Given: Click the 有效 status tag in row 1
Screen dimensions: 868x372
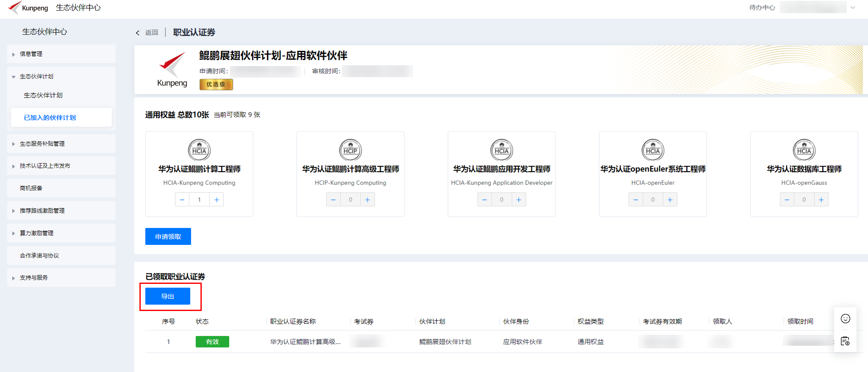Looking at the screenshot, I should 212,341.
